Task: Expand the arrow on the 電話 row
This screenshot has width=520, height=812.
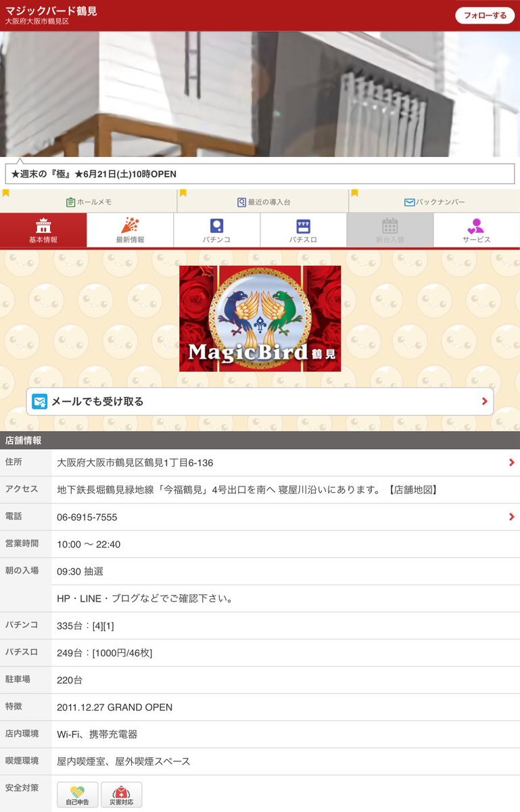Action: (x=511, y=517)
